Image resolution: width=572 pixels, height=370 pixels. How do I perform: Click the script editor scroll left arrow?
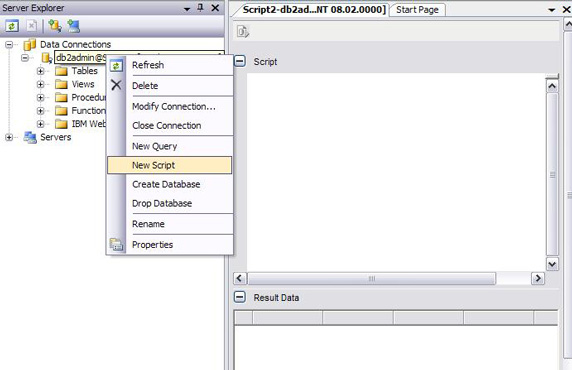tap(240, 278)
